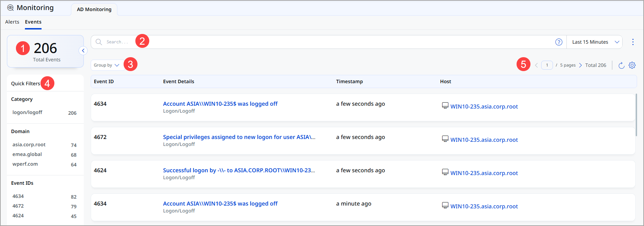Open the search help question icon

(559, 42)
